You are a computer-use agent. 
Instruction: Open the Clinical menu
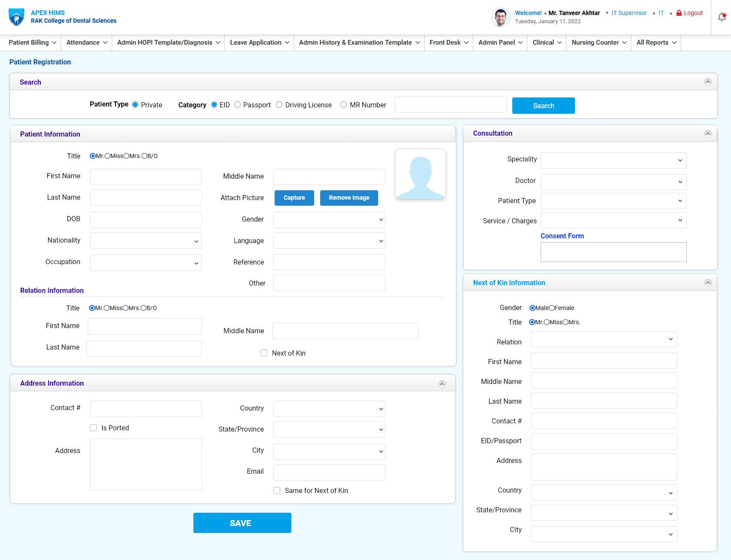coord(547,43)
